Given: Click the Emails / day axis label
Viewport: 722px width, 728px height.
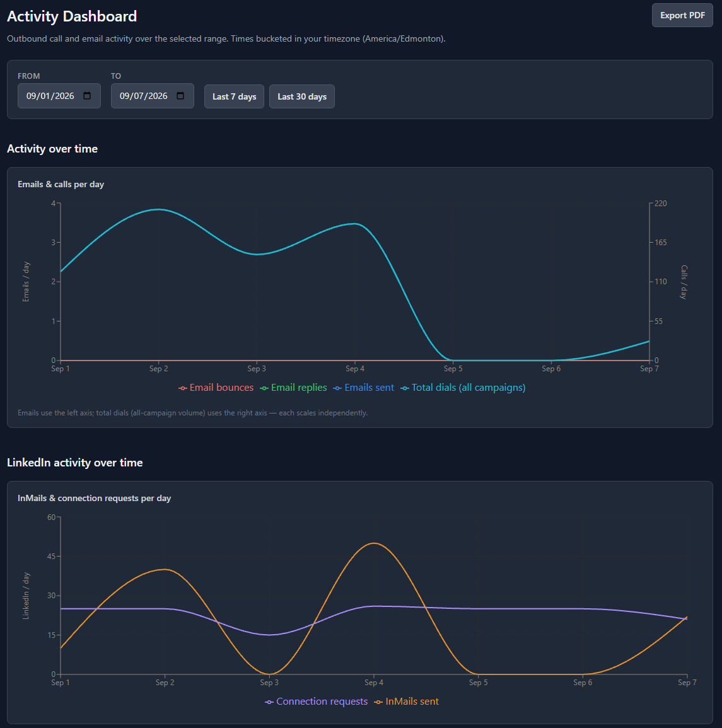Looking at the screenshot, I should click(x=26, y=282).
